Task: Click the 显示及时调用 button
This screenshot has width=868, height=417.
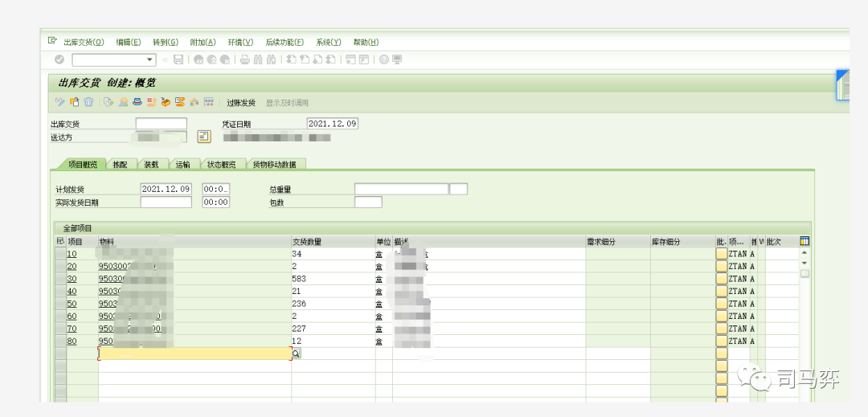Action: pyautogui.click(x=287, y=102)
